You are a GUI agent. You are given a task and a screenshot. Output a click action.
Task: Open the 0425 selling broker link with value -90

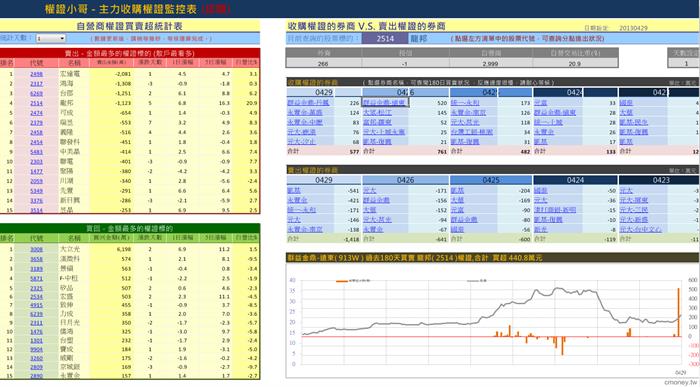(x=458, y=210)
